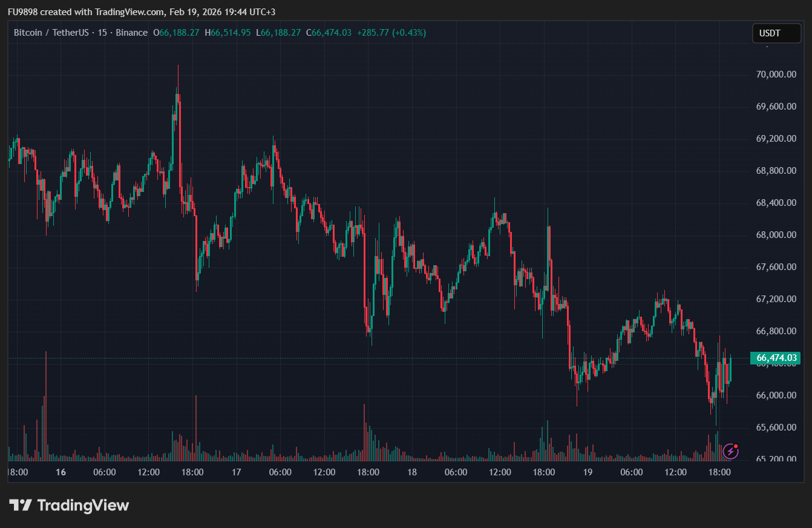Click the USDT currency button

click(776, 33)
